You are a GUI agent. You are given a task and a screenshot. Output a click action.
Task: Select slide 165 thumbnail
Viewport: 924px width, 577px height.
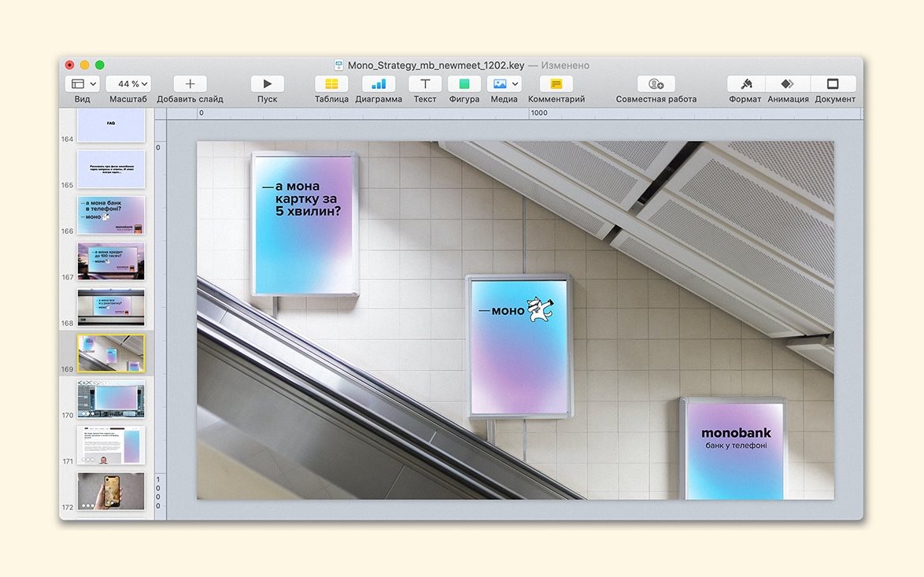tap(111, 169)
